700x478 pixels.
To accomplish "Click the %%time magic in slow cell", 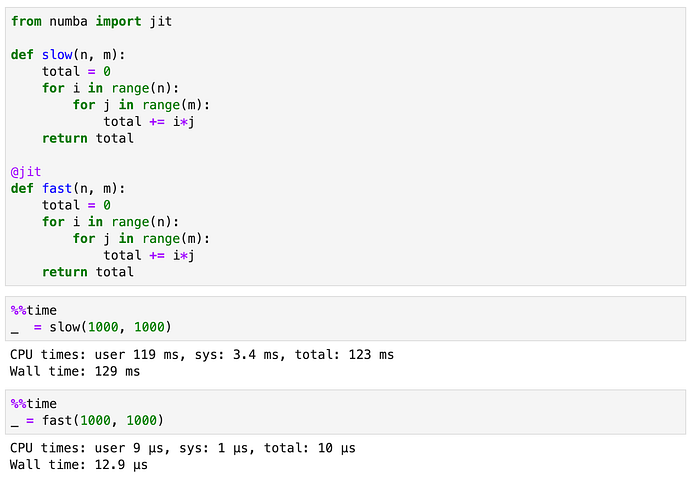I will pos(33,310).
